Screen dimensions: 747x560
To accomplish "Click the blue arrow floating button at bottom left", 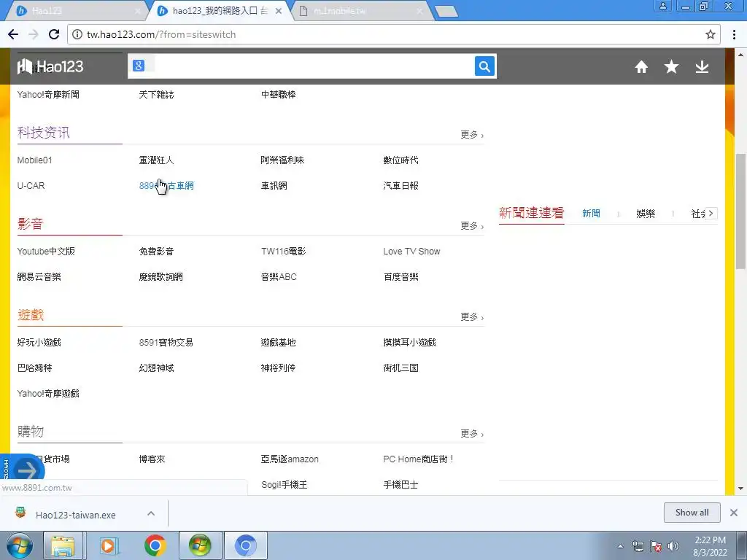I will point(26,472).
